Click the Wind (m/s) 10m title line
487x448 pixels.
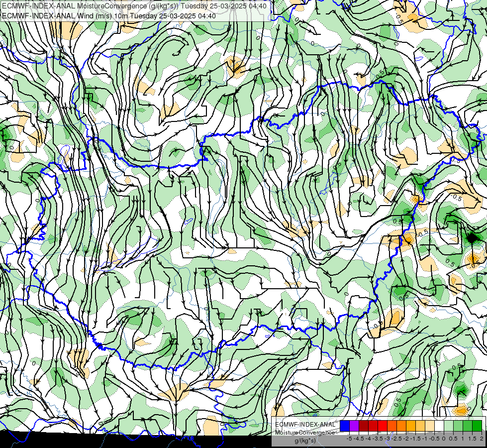(x=109, y=15)
